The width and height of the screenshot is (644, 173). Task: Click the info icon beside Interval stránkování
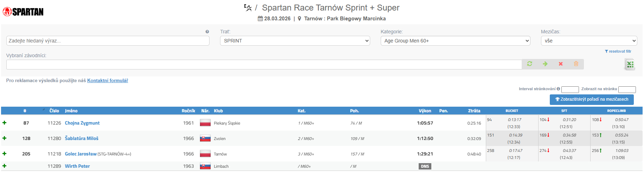click(x=558, y=89)
